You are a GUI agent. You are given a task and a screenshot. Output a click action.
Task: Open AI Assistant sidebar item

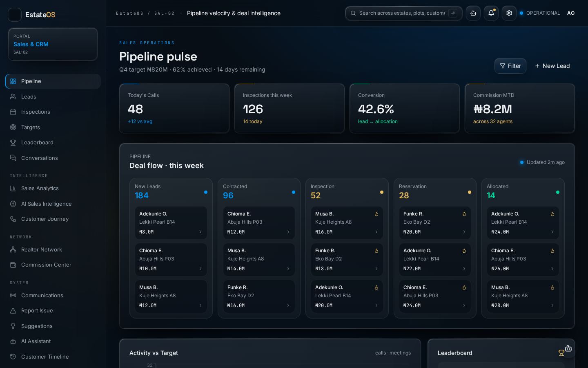(x=53, y=341)
